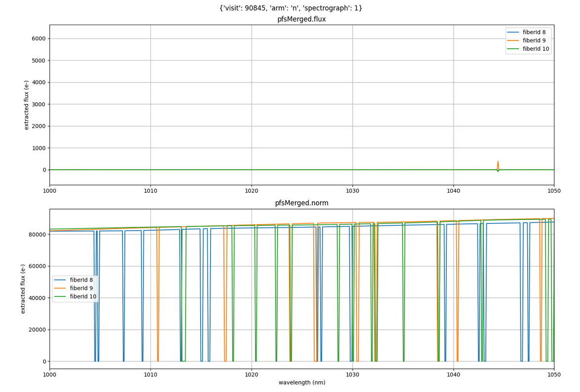The image size is (580, 392).
Task: Click green fiberId 10 swatch in norm legend
Action: click(60, 297)
